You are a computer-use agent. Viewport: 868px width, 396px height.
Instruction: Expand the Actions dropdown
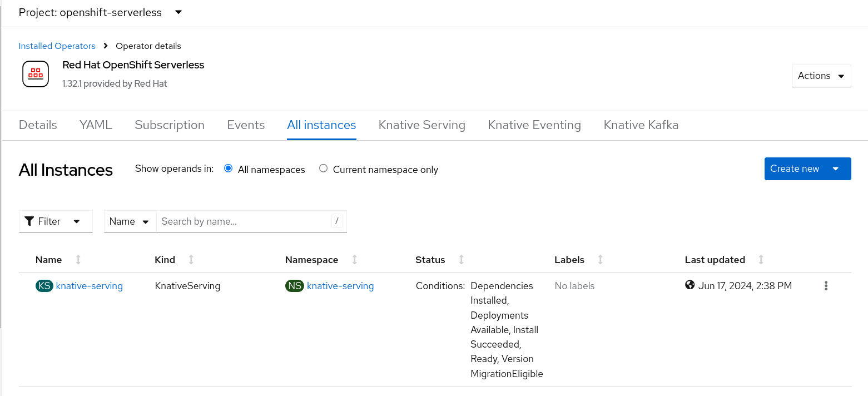(x=821, y=76)
